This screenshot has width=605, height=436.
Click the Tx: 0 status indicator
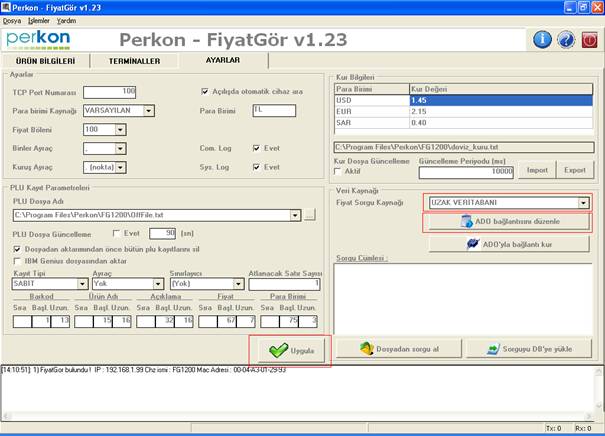(553, 428)
